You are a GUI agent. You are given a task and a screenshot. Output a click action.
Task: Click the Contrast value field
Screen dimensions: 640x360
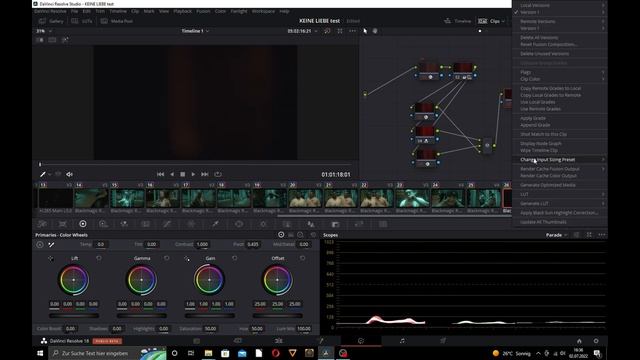coord(202,244)
